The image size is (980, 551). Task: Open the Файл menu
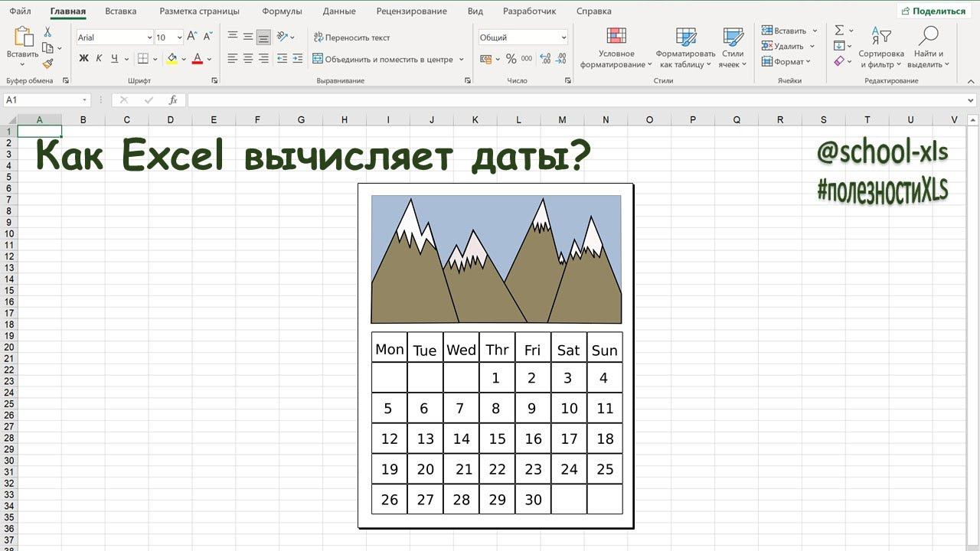pos(21,11)
